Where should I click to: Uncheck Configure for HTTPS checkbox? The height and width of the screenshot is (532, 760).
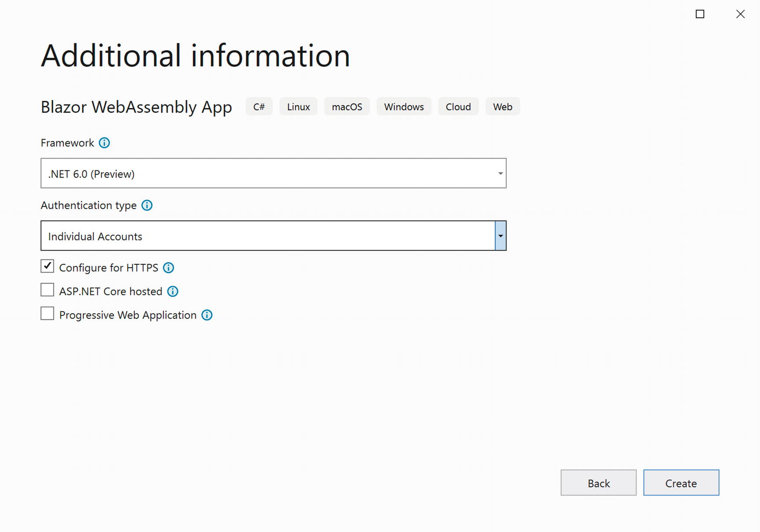[48, 266]
